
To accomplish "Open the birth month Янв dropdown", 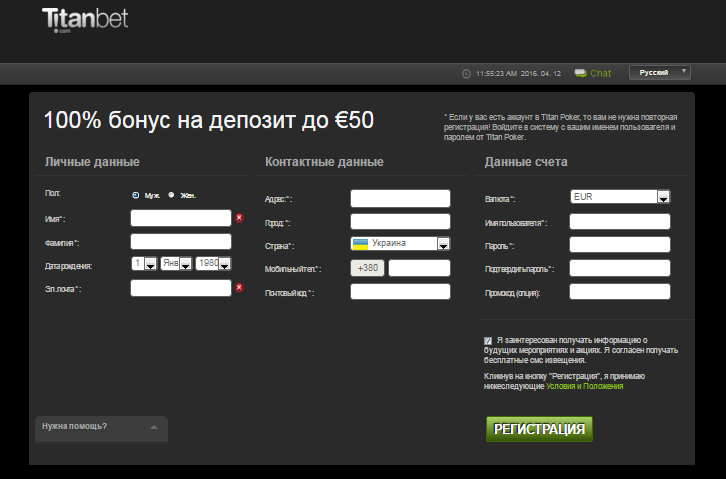I will [176, 263].
